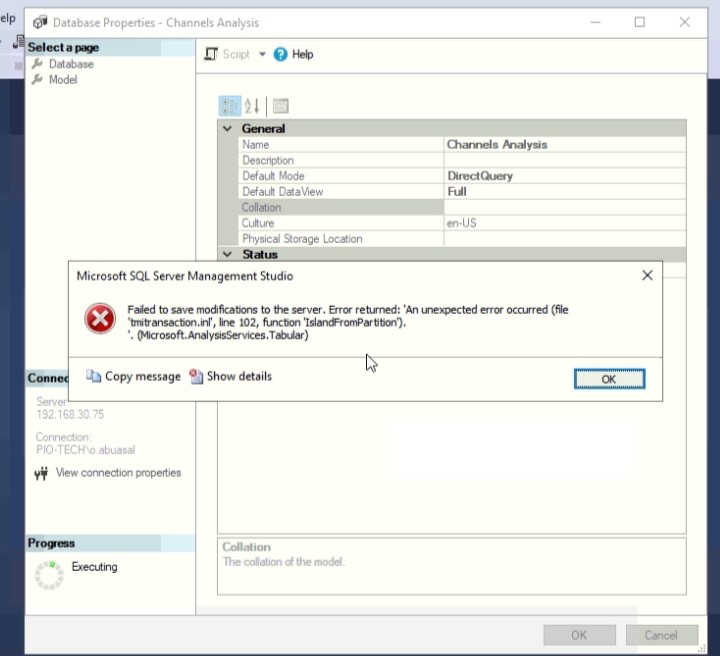Click the server address 192.168.30.75

click(x=70, y=415)
